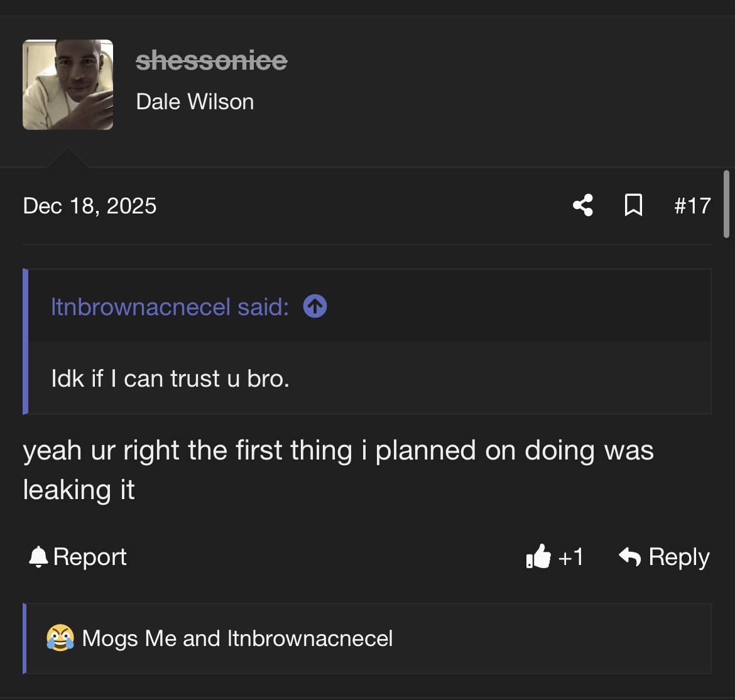This screenshot has height=700, width=735.
Task: Click the share post icon
Action: [583, 205]
